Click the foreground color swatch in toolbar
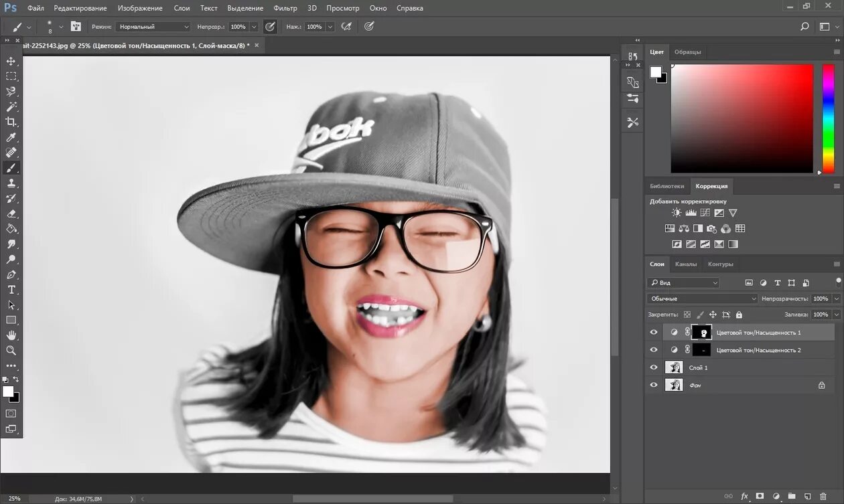 [x=7, y=391]
